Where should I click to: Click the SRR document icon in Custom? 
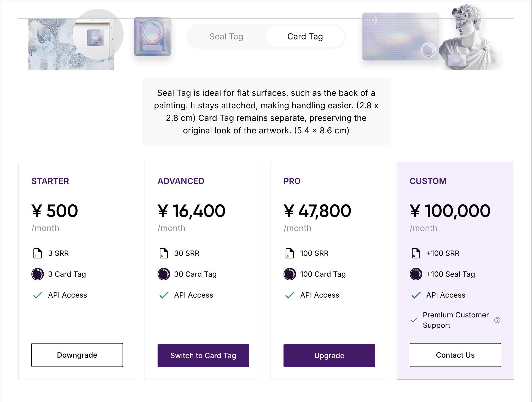point(416,253)
